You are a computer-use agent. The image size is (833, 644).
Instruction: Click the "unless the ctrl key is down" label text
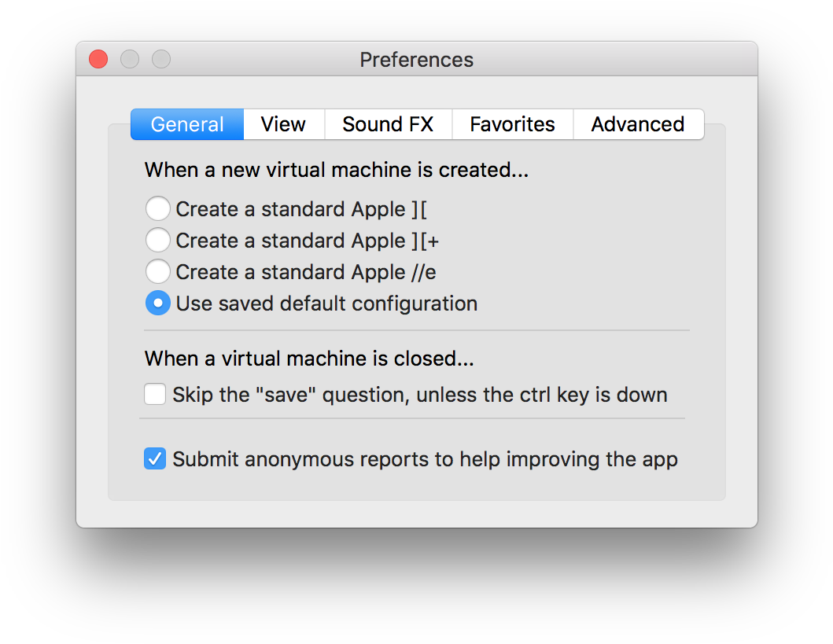(x=541, y=395)
